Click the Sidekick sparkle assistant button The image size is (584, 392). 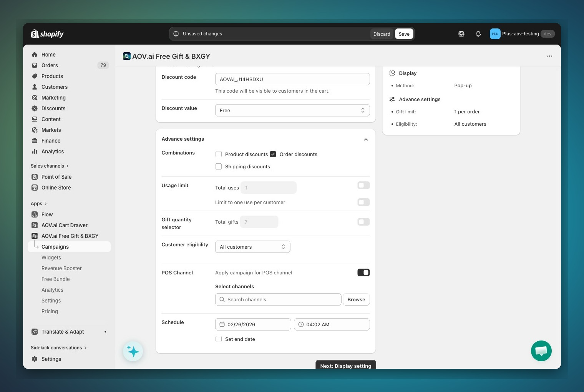point(133,351)
